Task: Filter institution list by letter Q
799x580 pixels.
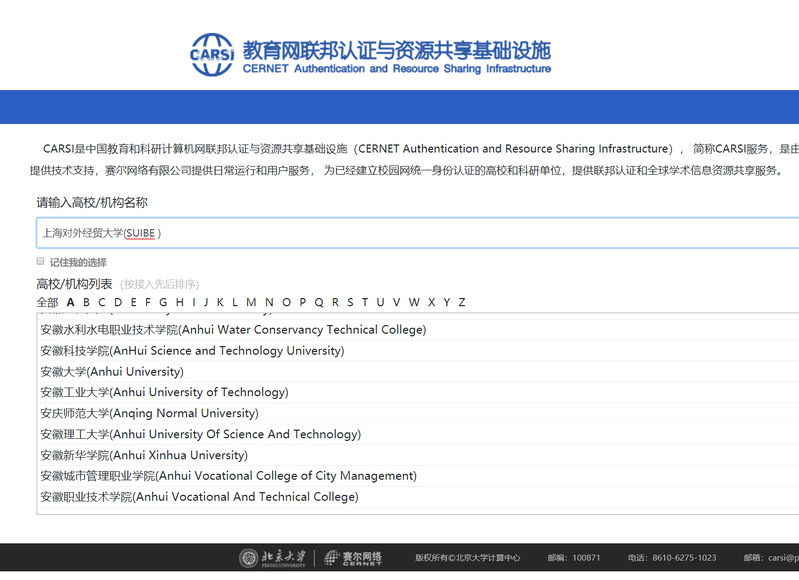Action: click(x=319, y=302)
